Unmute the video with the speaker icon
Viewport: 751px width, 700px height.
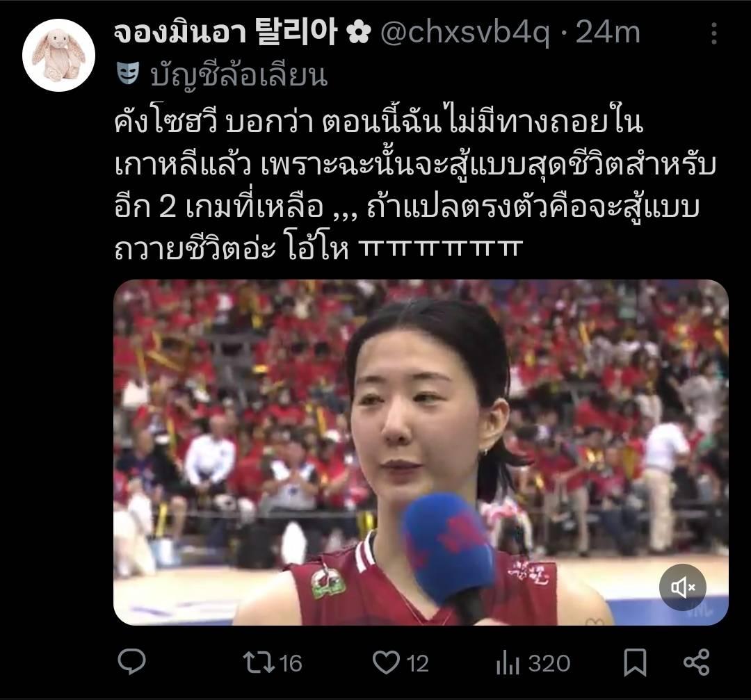(x=683, y=587)
